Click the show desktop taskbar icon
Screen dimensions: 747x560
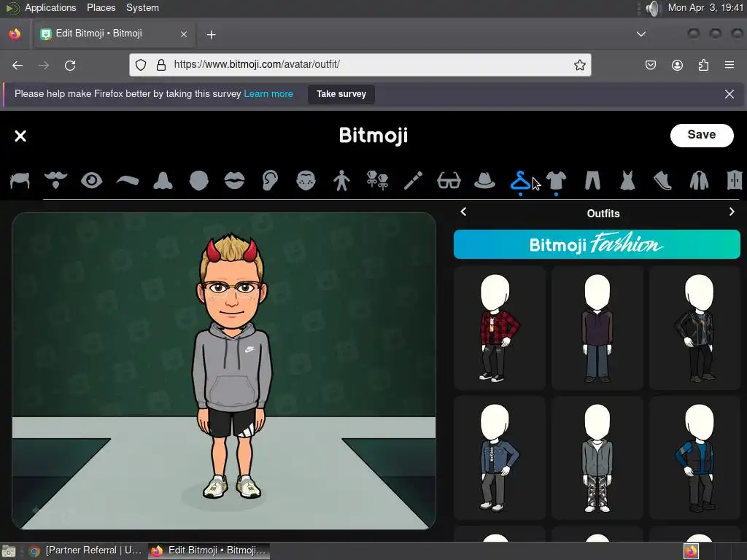click(9, 551)
